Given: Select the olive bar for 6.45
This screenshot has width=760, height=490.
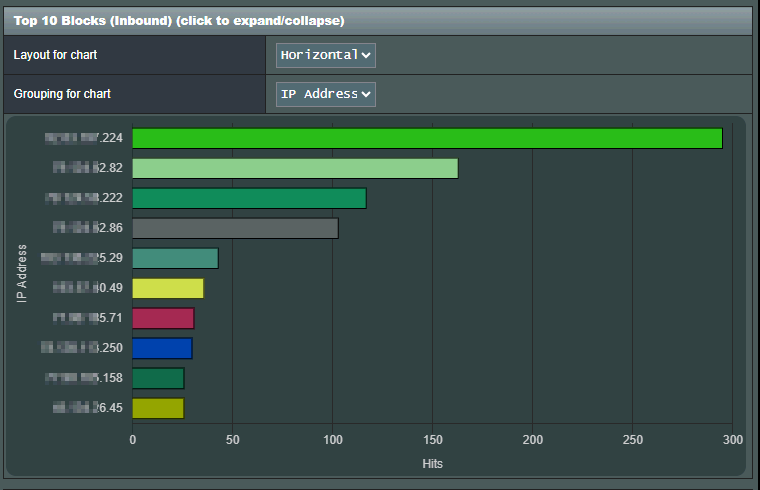Looking at the screenshot, I should click(158, 408).
